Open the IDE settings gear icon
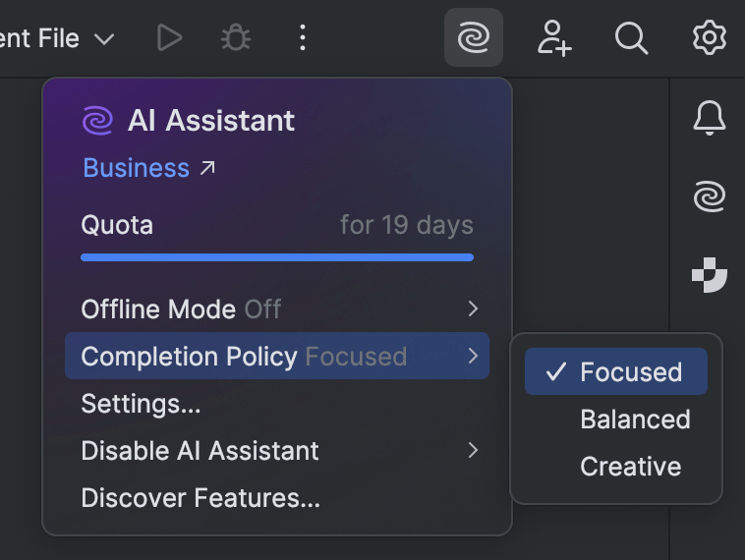Image resolution: width=745 pixels, height=560 pixels. click(709, 38)
